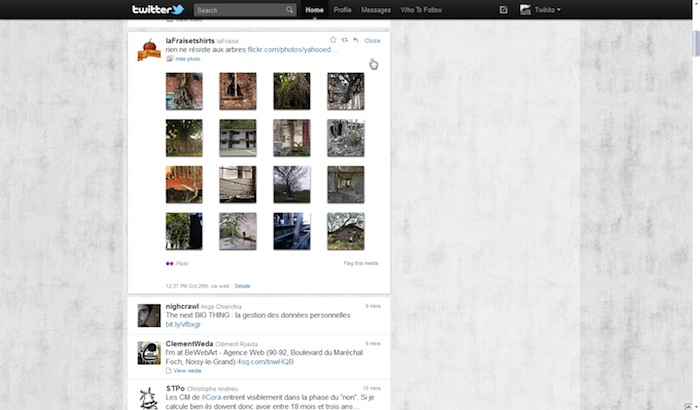Open the Messages tab
Image resolution: width=700 pixels, height=410 pixels.
click(376, 10)
